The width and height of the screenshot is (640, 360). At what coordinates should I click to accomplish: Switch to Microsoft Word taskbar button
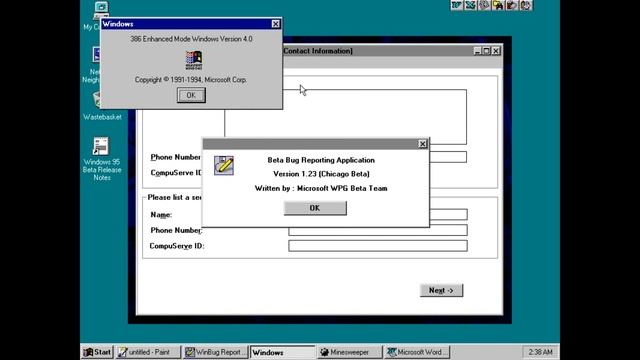pos(417,352)
